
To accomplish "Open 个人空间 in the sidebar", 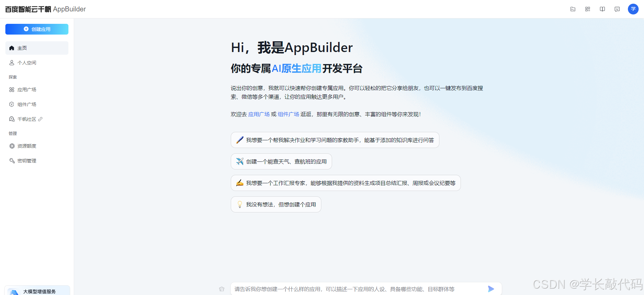I will [x=37, y=63].
